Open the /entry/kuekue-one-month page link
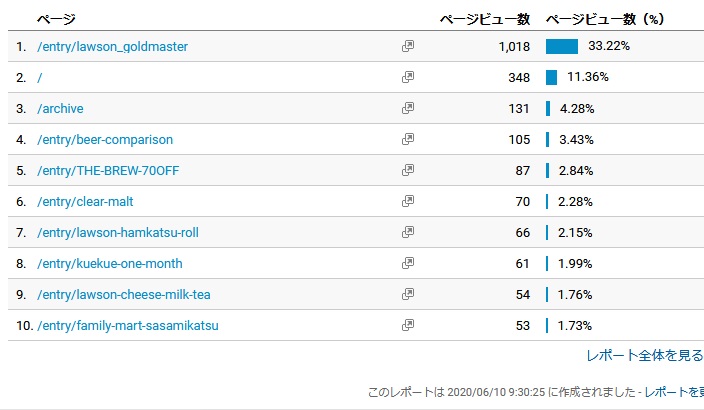The width and height of the screenshot is (704, 410). 110,264
